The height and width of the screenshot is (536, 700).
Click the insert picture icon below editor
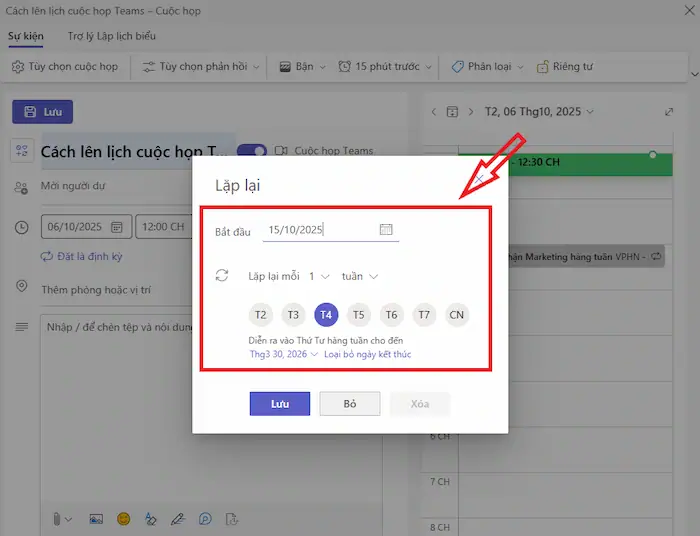96,519
